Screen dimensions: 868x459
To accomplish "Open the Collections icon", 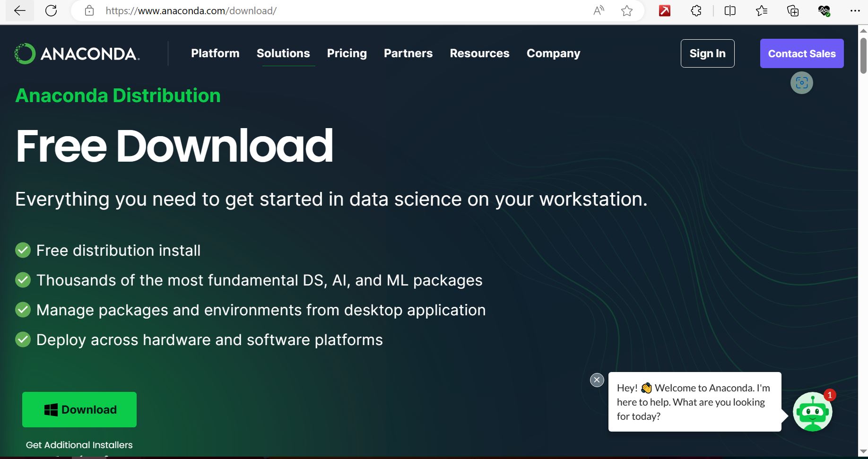I will pos(793,11).
